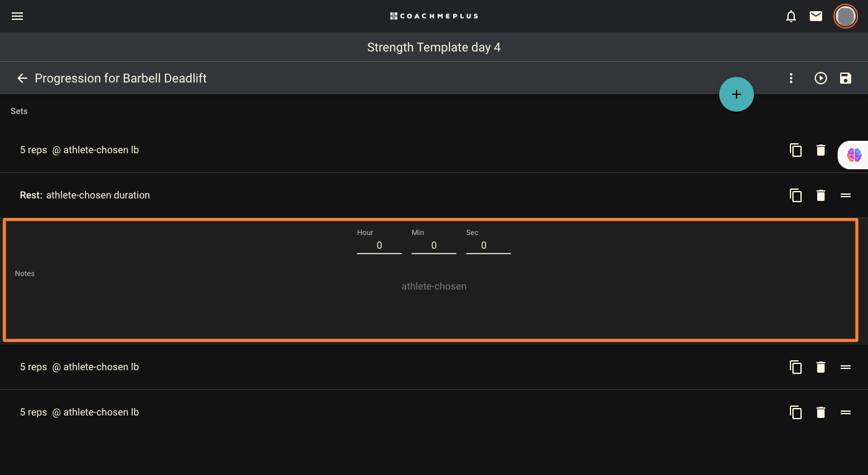This screenshot has width=868, height=475.
Task: Open the three-dot more options menu
Action: tap(791, 78)
